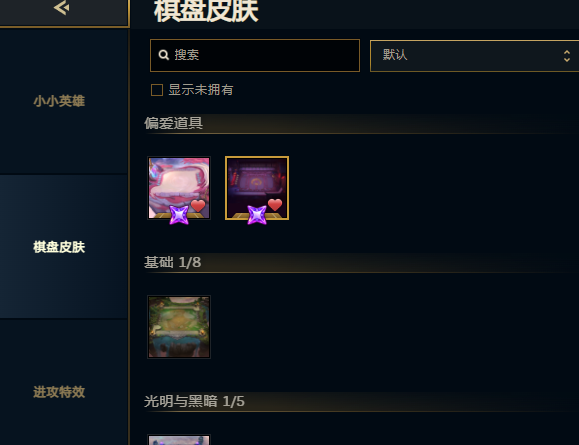Enable the 显示未拥有 checkbox
Screen dimensions: 579x445
coord(157,90)
